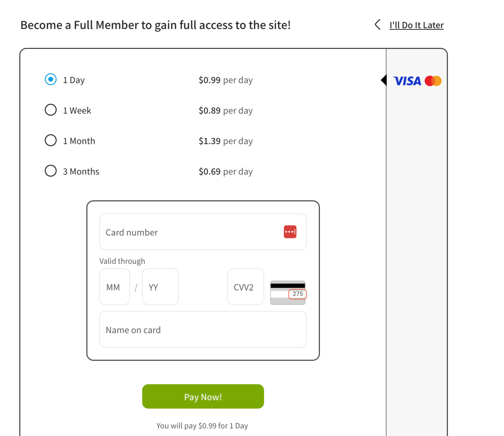Image resolution: width=504 pixels, height=436 pixels.
Task: Choose the 3 Months membership option
Action: pos(50,171)
